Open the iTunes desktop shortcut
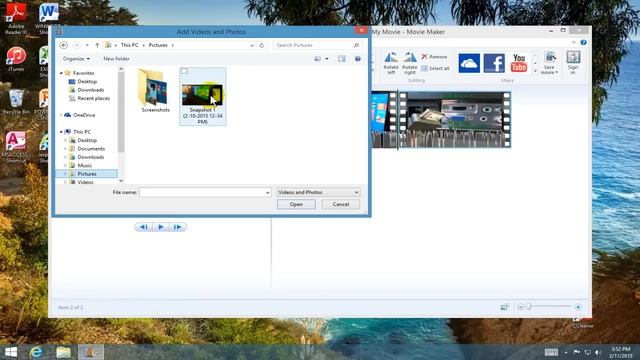640x360 pixels. pyautogui.click(x=16, y=59)
